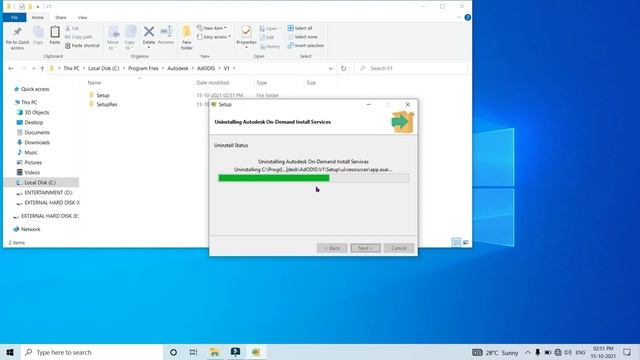
Task: Open Downloads in navigation pane
Action: pyautogui.click(x=37, y=142)
